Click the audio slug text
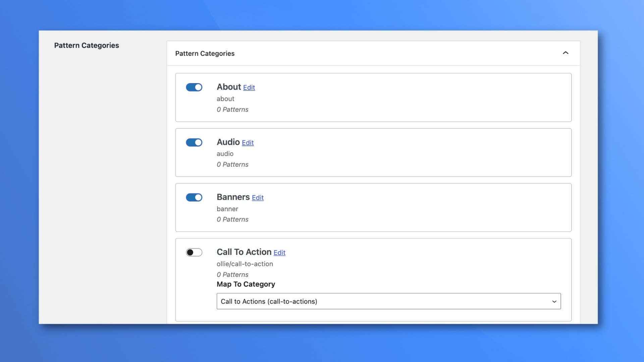644x362 pixels. [225, 154]
